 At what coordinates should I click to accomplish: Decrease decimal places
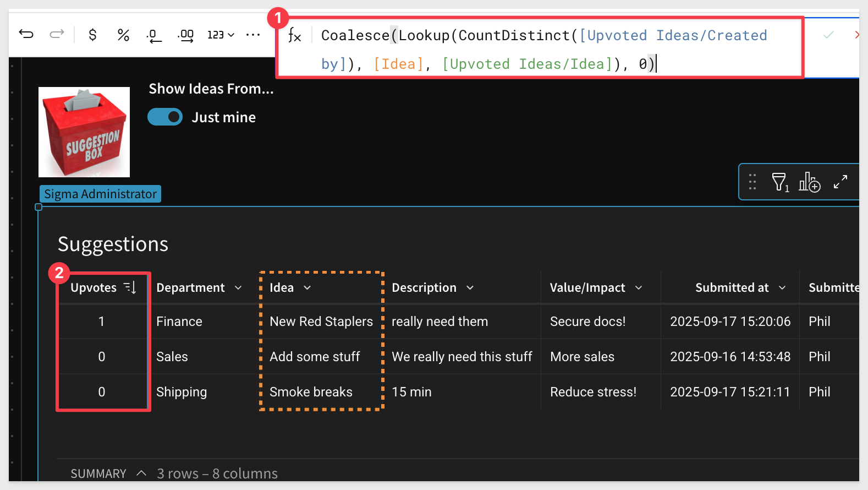click(x=154, y=36)
